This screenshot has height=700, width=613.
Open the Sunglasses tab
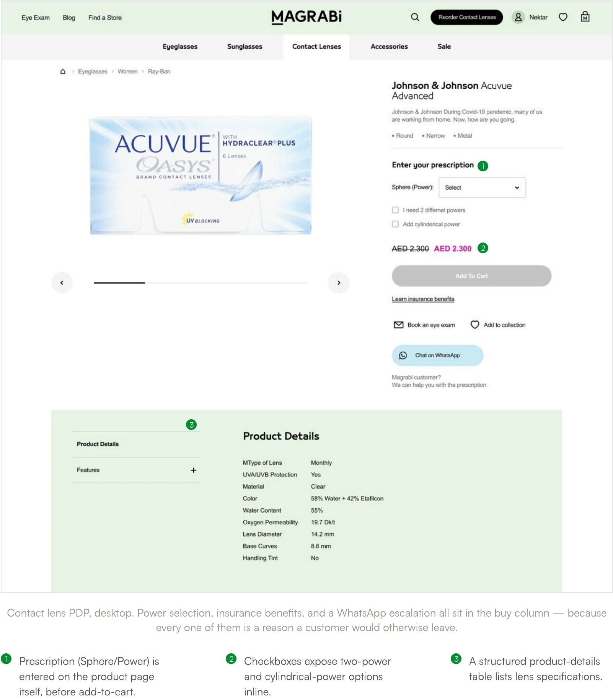tap(245, 47)
